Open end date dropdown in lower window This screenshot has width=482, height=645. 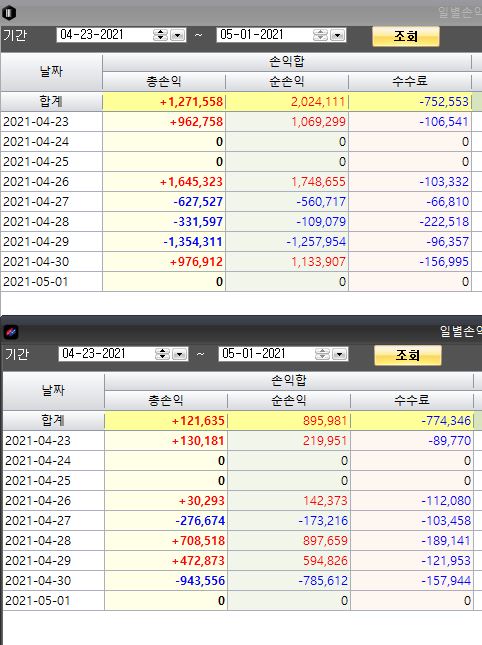point(340,354)
